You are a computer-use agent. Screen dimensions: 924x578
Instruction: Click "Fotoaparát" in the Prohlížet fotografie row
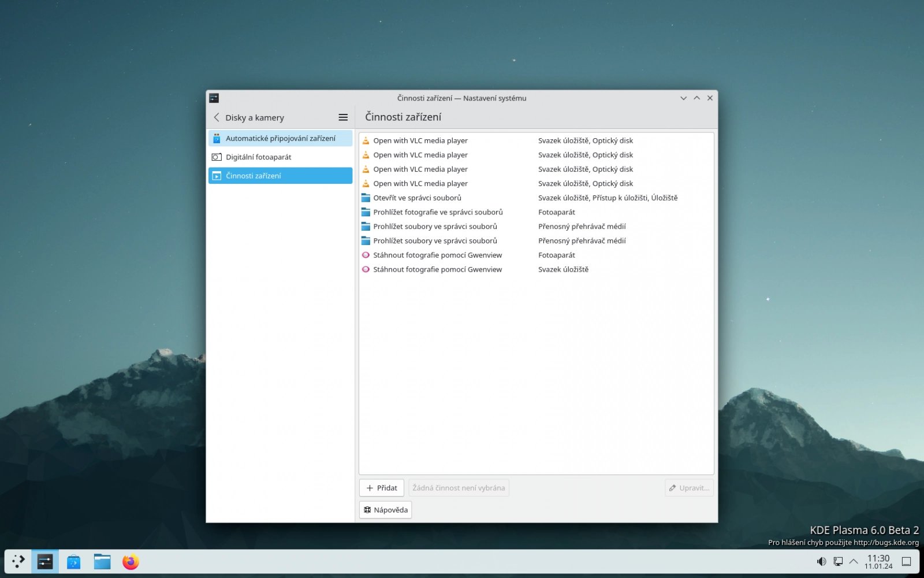pyautogui.click(x=557, y=212)
